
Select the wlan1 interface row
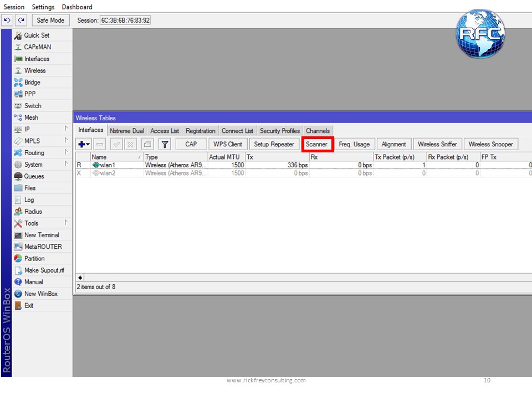(x=304, y=165)
